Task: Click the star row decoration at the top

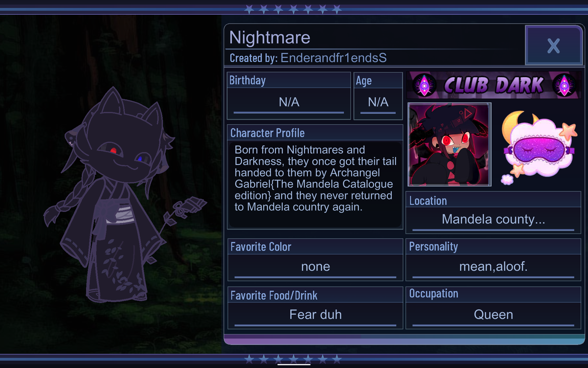Action: 293,10
